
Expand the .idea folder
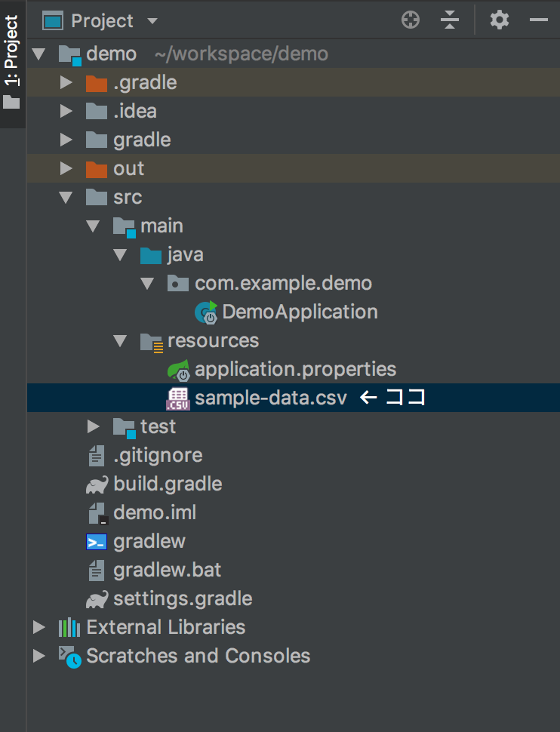pyautogui.click(x=66, y=111)
